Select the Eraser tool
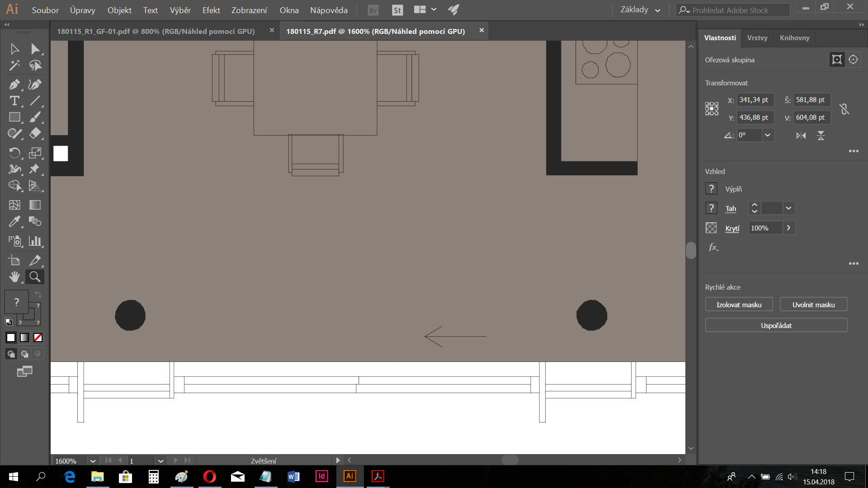 [35, 133]
